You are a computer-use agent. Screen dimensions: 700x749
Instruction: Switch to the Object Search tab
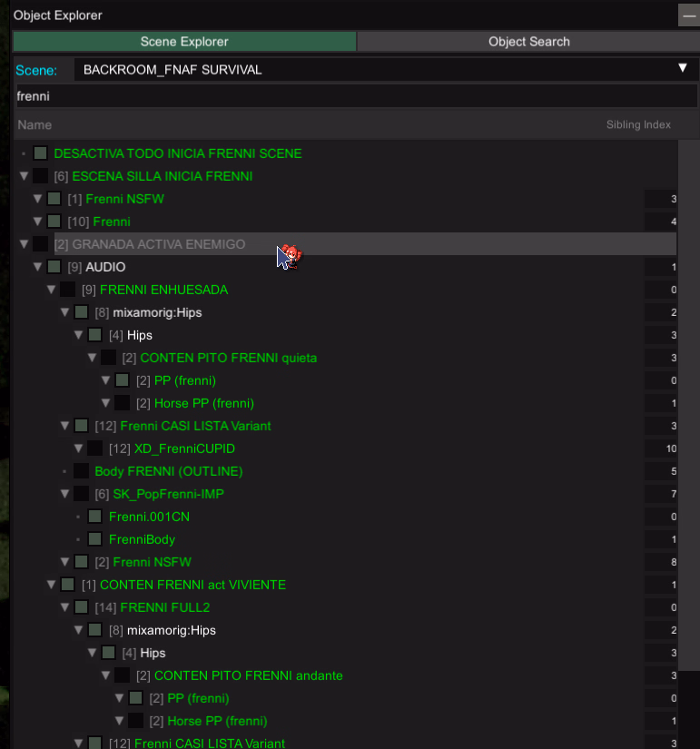click(x=528, y=42)
